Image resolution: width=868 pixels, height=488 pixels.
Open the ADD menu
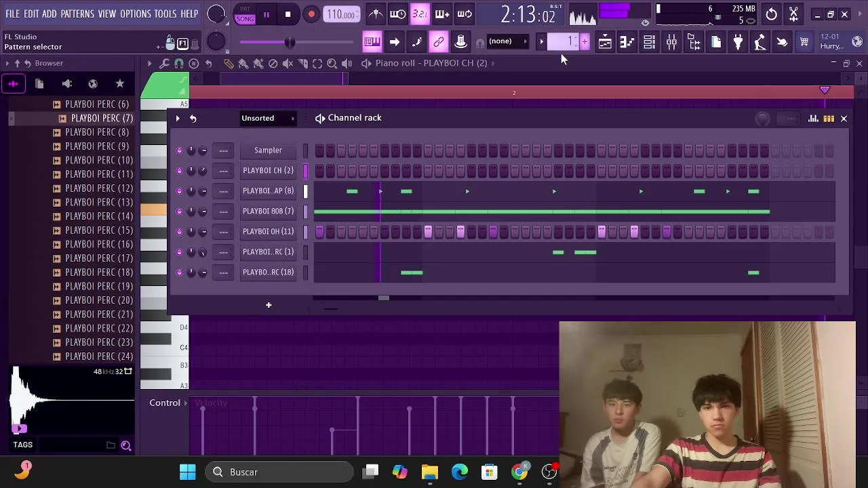pyautogui.click(x=50, y=14)
